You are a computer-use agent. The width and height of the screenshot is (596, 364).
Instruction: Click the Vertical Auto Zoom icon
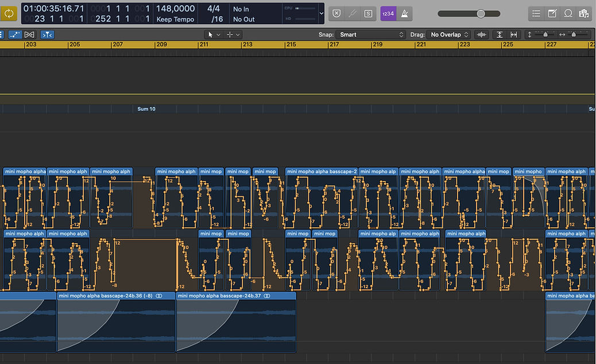tap(500, 34)
